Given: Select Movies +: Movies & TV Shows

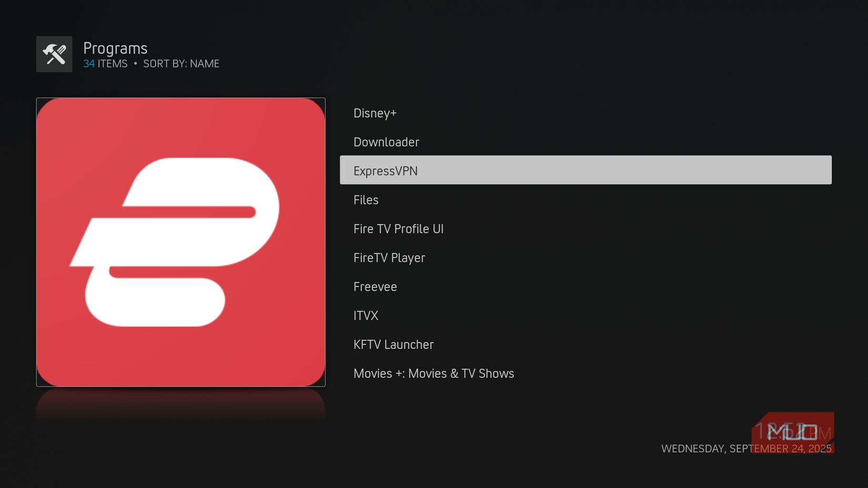Looking at the screenshot, I should pyautogui.click(x=433, y=373).
